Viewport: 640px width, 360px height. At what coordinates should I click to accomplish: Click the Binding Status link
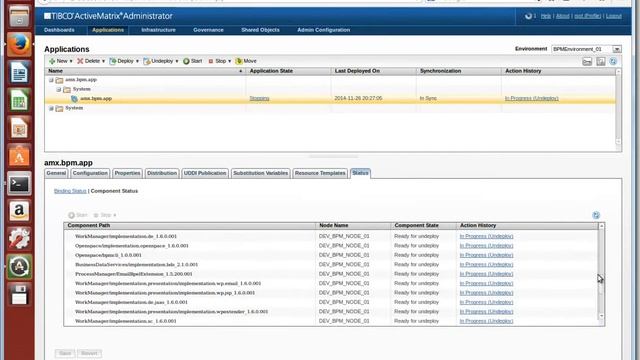70,191
